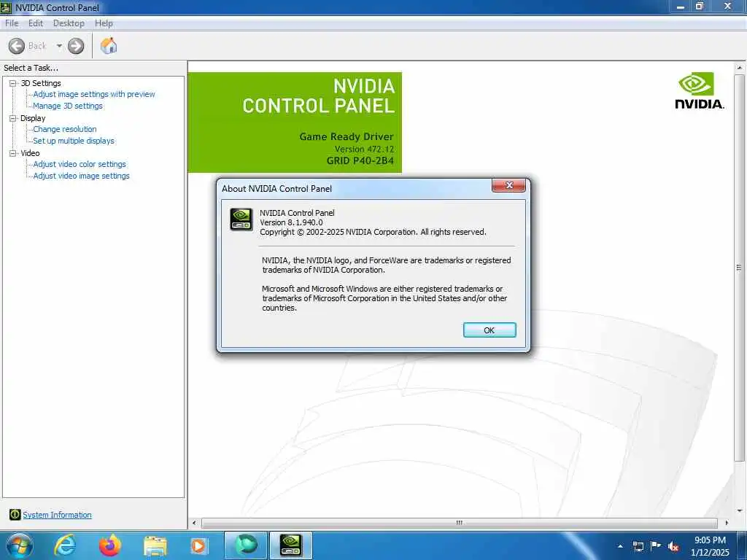The image size is (747, 560).
Task: Open the Edit menu
Action: [36, 23]
